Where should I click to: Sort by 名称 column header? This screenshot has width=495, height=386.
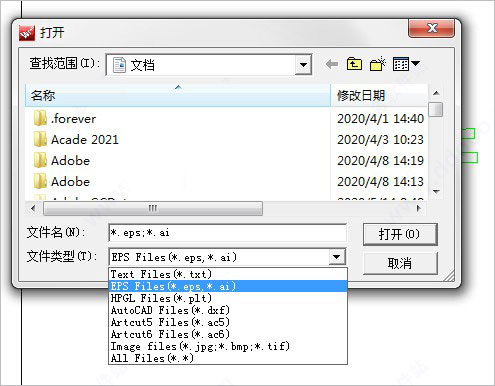pyautogui.click(x=178, y=96)
